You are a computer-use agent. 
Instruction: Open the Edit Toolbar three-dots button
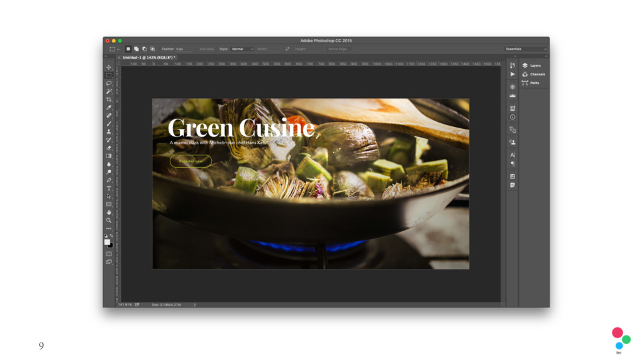click(109, 228)
